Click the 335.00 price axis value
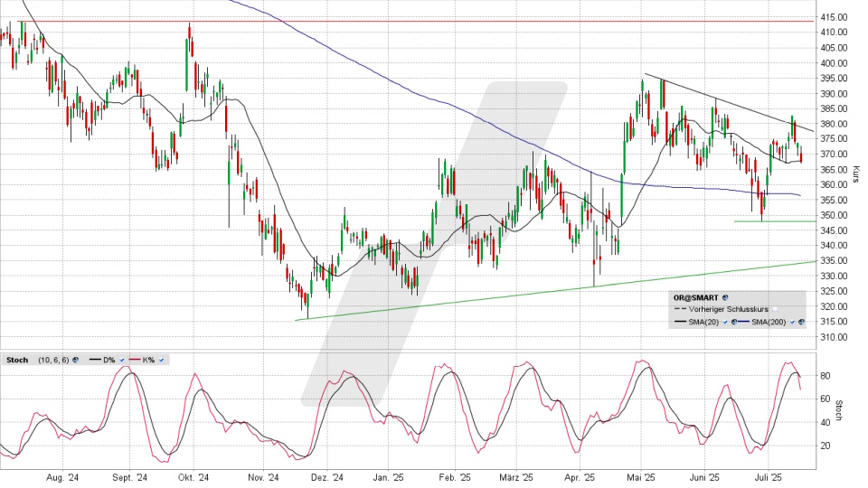The image size is (868, 488). [x=835, y=260]
